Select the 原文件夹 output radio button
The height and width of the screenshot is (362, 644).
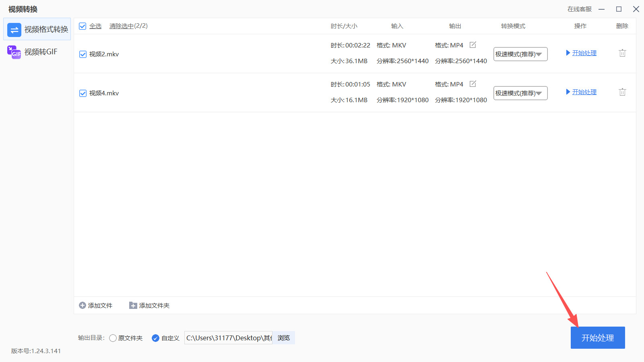113,338
